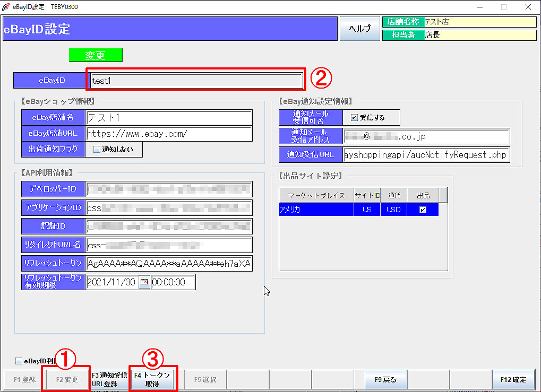Screen dimensions: 541x392
Task: Open the calendar picker for token expiry date
Action: pyautogui.click(x=144, y=283)
